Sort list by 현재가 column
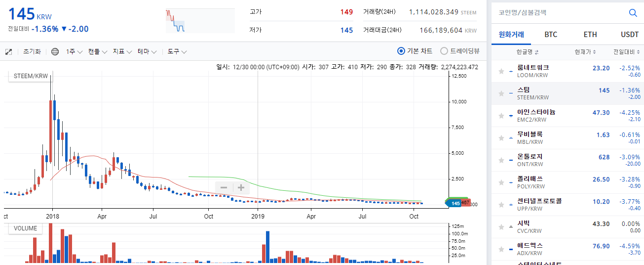The height and width of the screenshot is (265, 644). pos(585,52)
